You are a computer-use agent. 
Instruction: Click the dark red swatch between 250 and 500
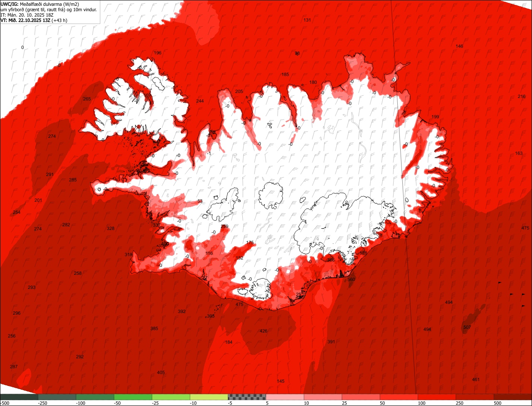475,397
